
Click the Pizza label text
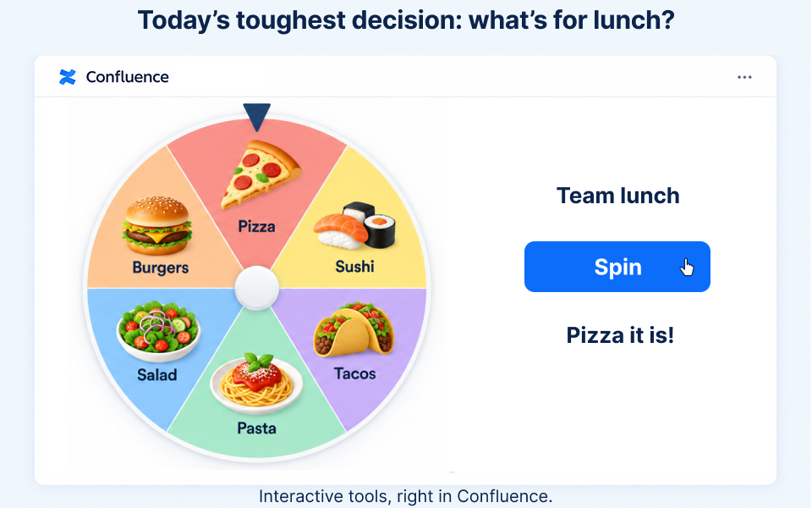[256, 227]
